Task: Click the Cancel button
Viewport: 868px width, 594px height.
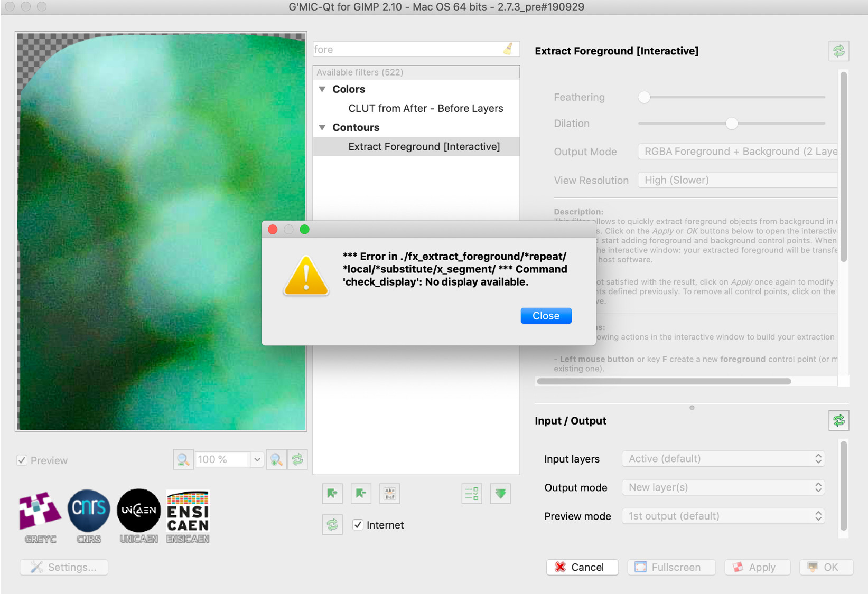Action: pyautogui.click(x=582, y=567)
